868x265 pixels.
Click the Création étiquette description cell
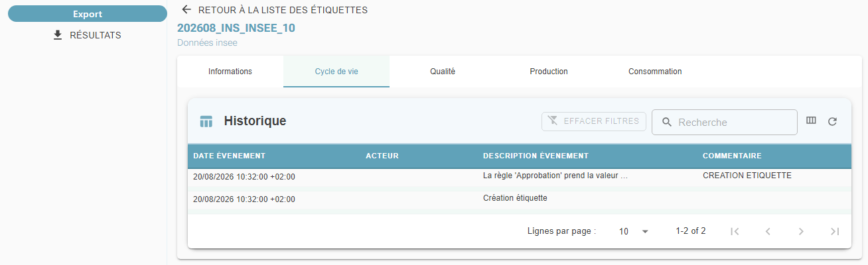point(515,198)
